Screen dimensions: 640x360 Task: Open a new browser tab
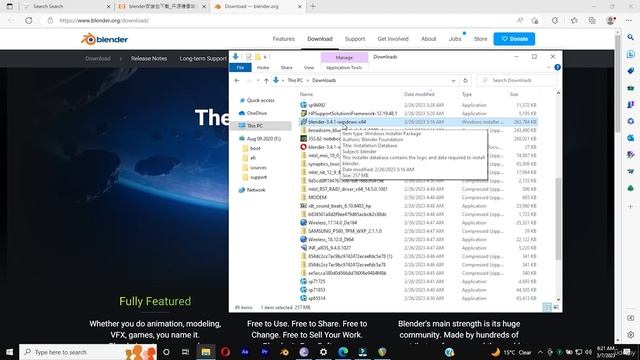coord(313,7)
